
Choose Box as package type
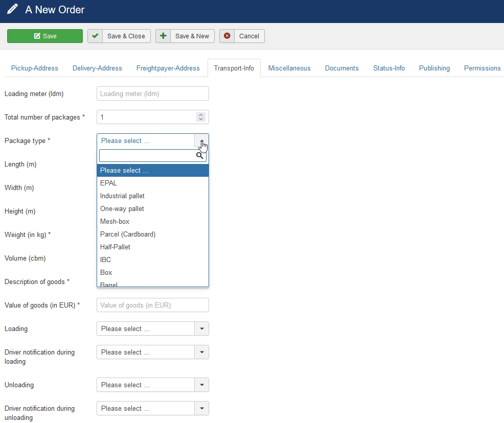(153, 272)
